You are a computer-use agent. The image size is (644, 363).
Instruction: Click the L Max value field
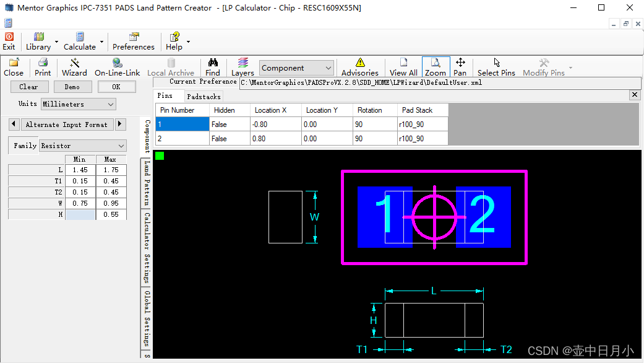[x=111, y=170]
